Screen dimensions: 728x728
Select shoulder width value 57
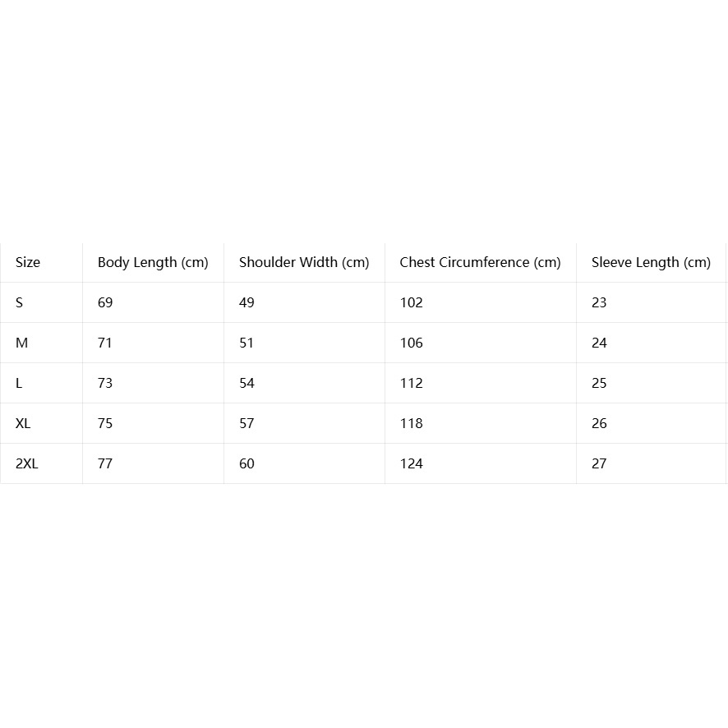point(247,423)
